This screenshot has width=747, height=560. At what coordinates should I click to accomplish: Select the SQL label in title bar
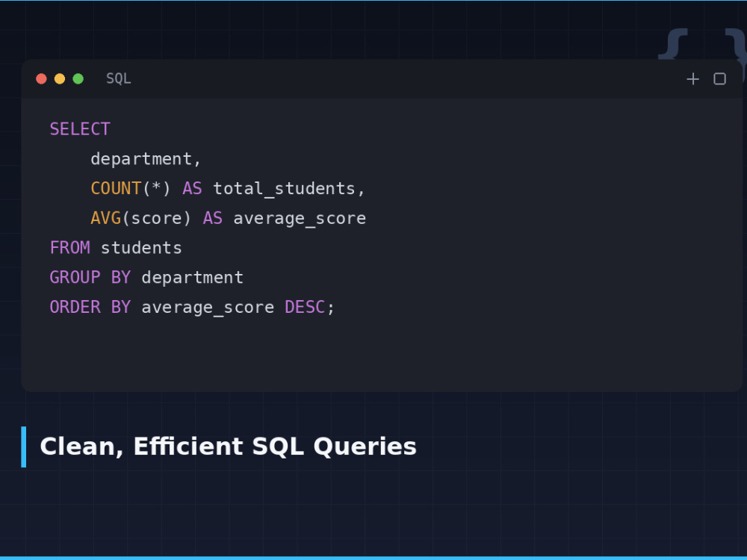tap(118, 78)
